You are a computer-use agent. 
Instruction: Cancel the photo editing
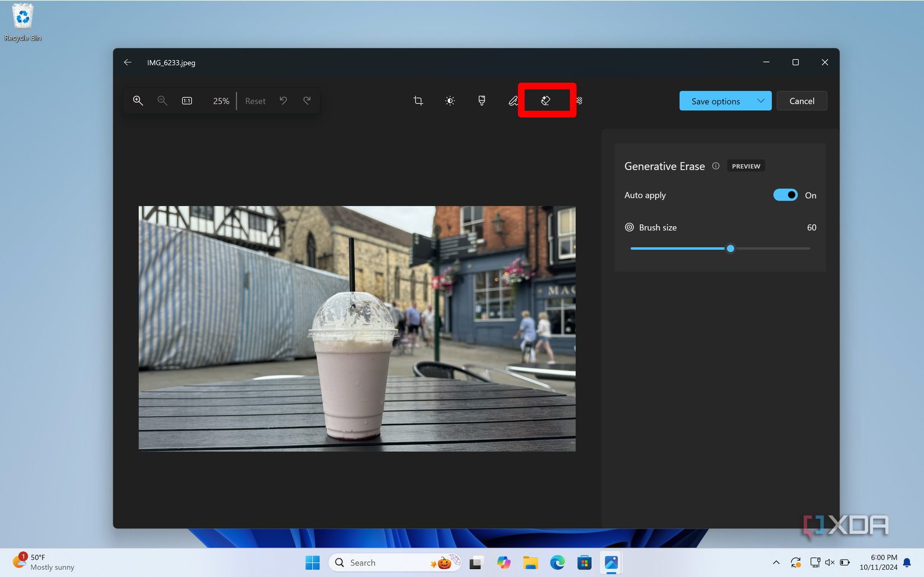(802, 101)
